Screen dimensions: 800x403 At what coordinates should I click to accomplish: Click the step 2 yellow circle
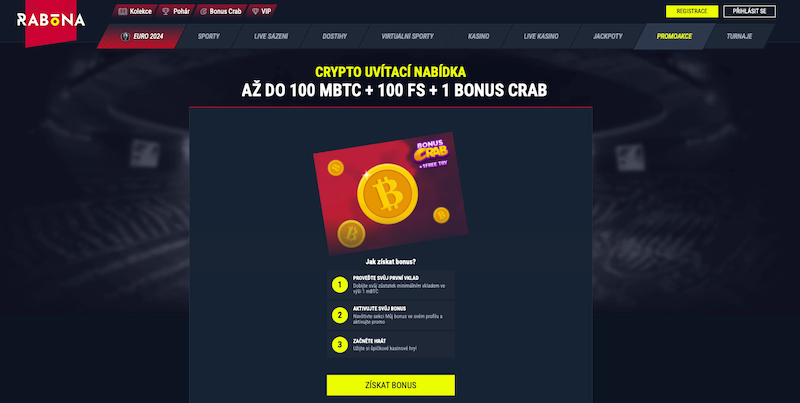point(340,315)
